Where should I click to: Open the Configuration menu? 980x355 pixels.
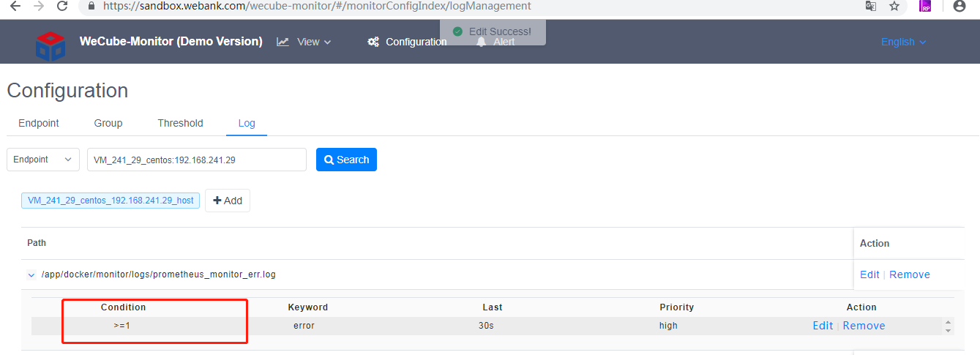(x=407, y=42)
